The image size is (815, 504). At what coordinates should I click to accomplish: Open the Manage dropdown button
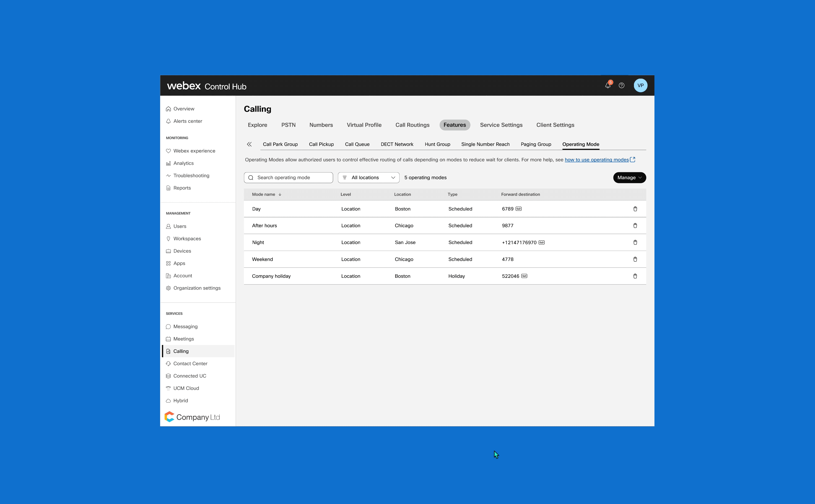[x=629, y=177]
